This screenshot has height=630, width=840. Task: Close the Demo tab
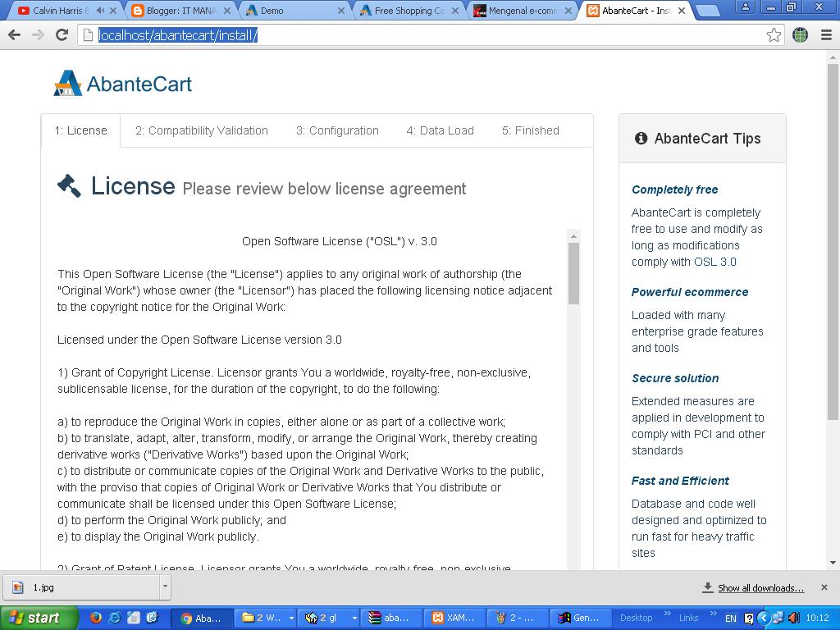pos(340,11)
